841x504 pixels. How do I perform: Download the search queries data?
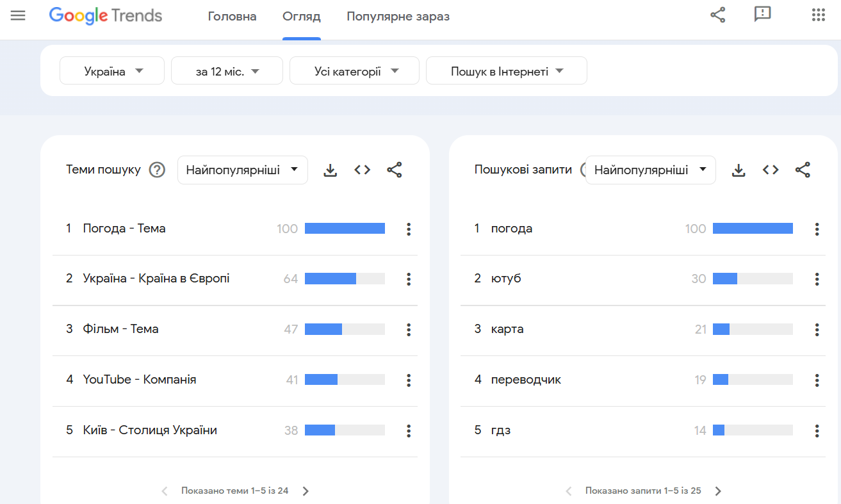pyautogui.click(x=739, y=170)
